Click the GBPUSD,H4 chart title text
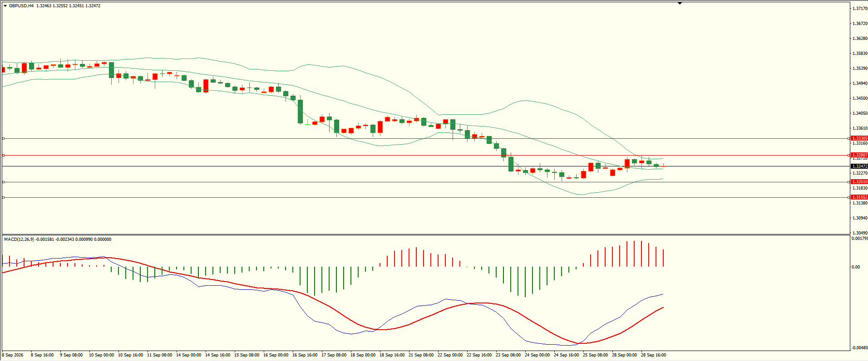The height and width of the screenshot is (361, 868). [21, 6]
